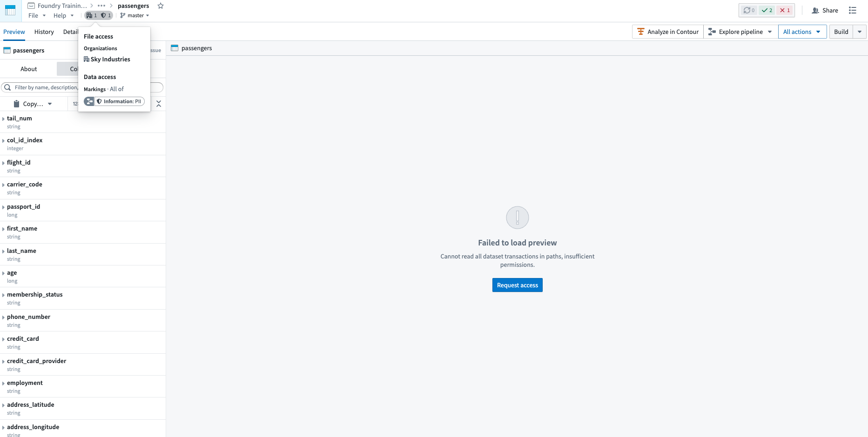Open the Explore pipeline dropdown
The image size is (868, 437).
coord(740,32)
